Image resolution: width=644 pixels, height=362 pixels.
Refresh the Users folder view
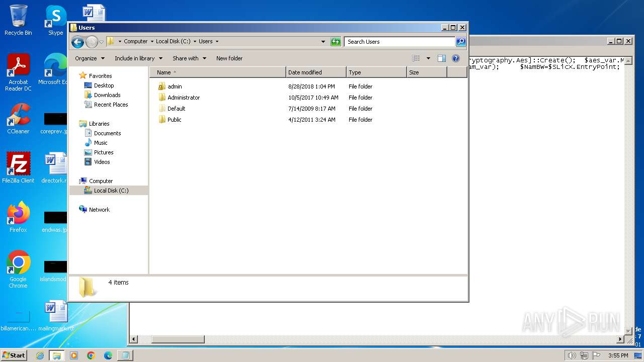coord(336,42)
